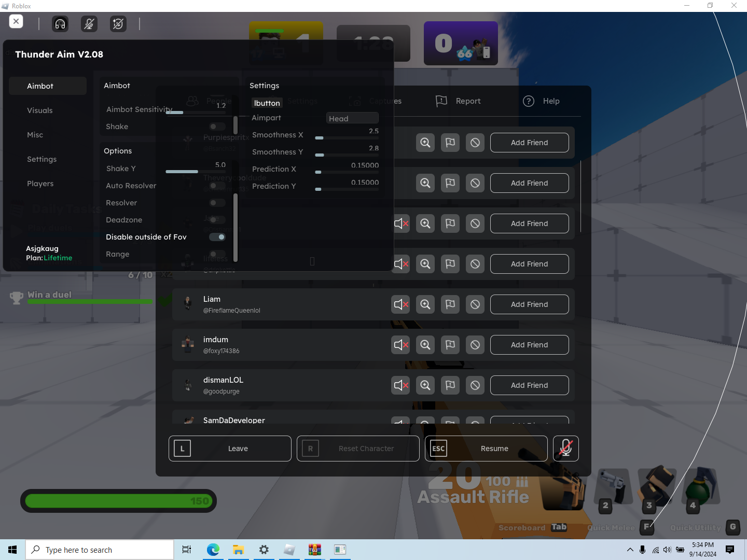The width and height of the screenshot is (747, 560).
Task: Open the Players tab in Thunder Aim
Action: (40, 184)
